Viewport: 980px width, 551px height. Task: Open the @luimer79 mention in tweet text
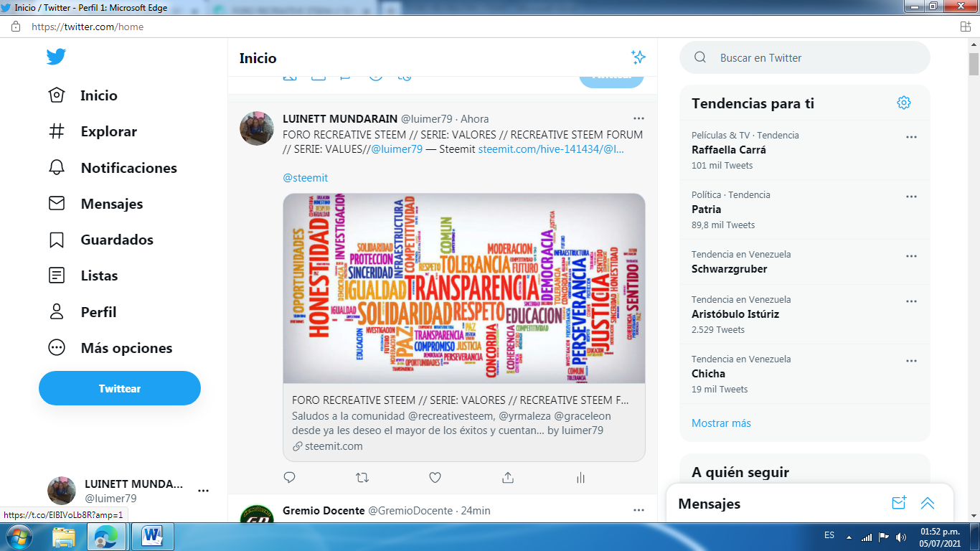pos(397,149)
